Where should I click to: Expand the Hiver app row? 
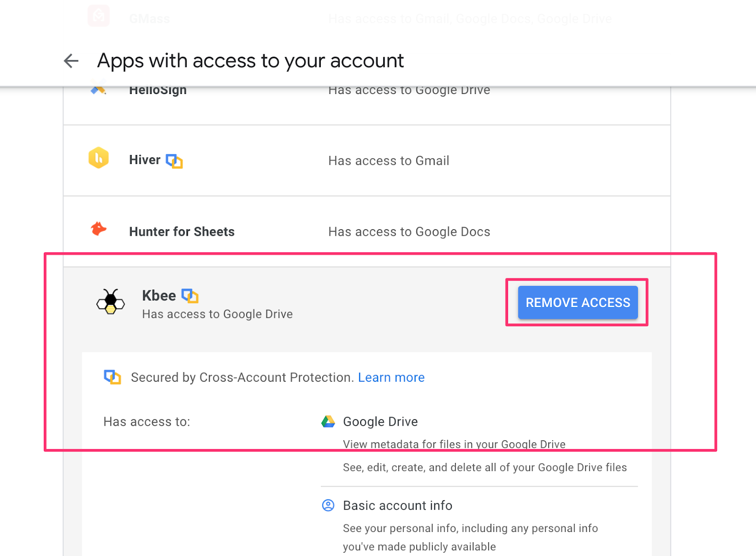(x=367, y=161)
